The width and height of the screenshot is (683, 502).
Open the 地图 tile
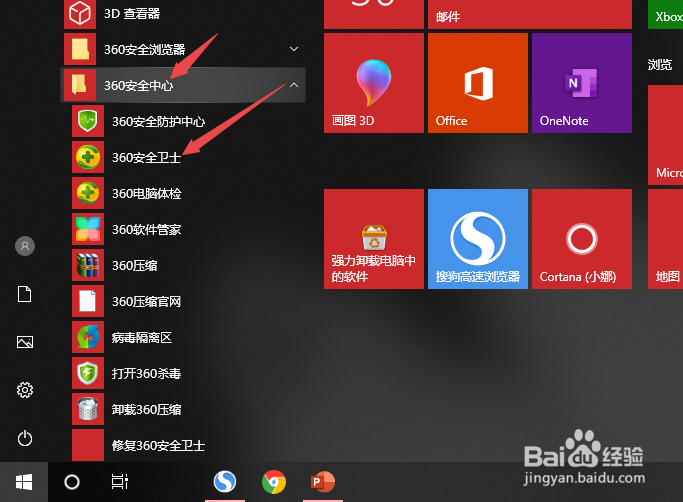click(666, 239)
